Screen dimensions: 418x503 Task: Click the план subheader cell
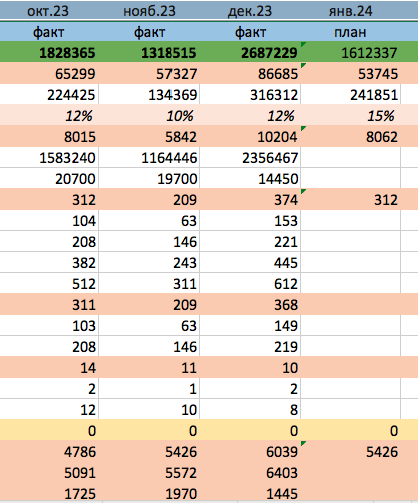[350, 32]
